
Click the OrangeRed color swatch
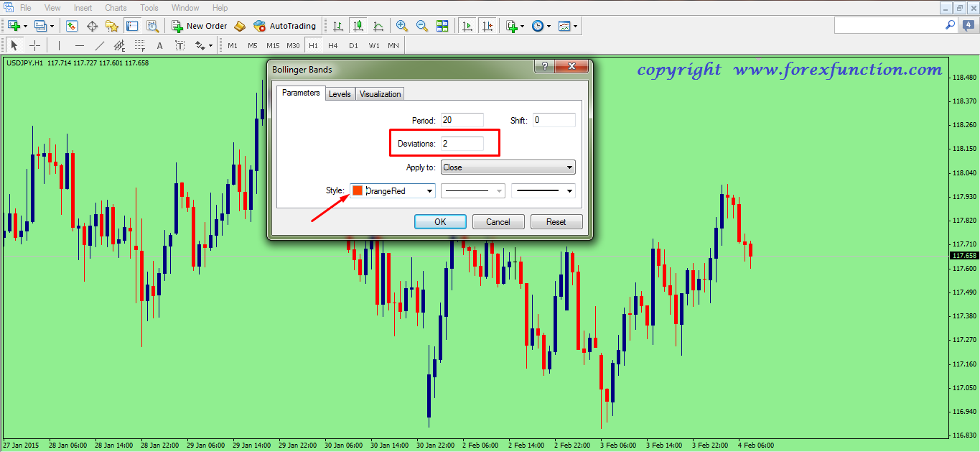click(x=358, y=191)
